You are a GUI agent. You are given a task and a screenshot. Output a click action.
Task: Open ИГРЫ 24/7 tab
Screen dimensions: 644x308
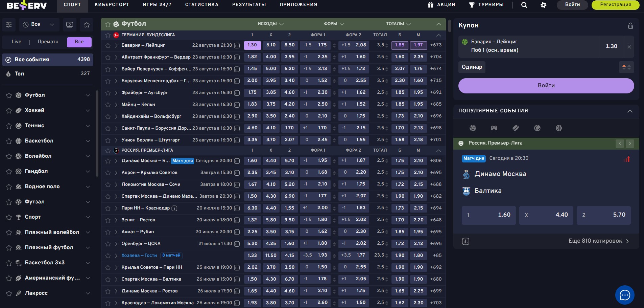(x=157, y=5)
